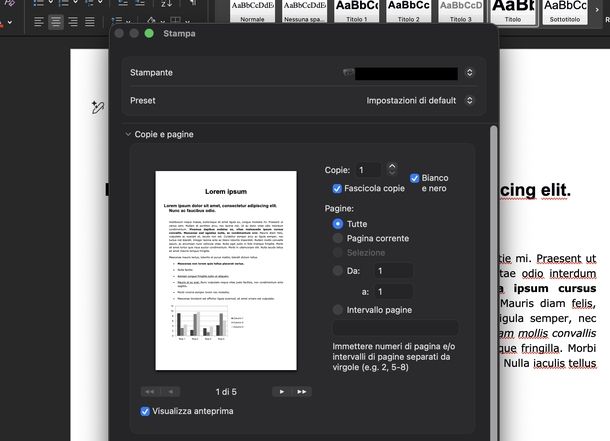Apply the Nessuna spaziatura style

(304, 12)
